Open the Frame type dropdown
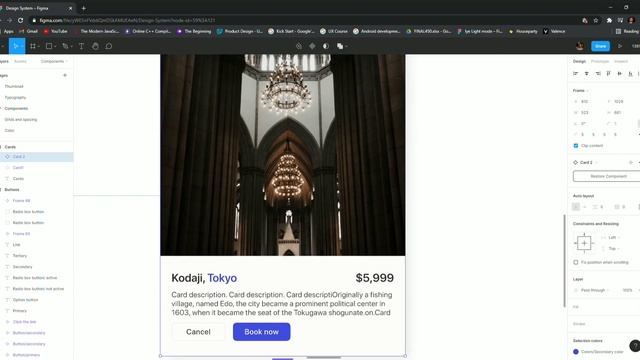The width and height of the screenshot is (640, 360). click(x=580, y=91)
